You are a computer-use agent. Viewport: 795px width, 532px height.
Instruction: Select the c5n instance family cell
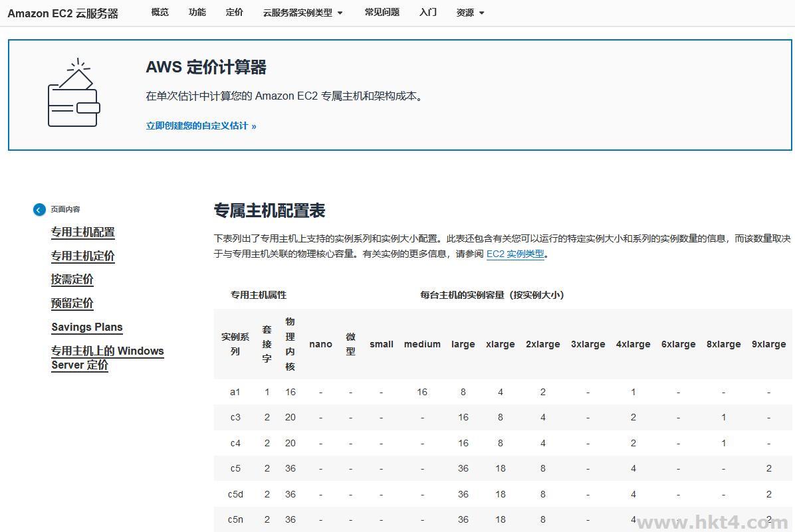[235, 519]
